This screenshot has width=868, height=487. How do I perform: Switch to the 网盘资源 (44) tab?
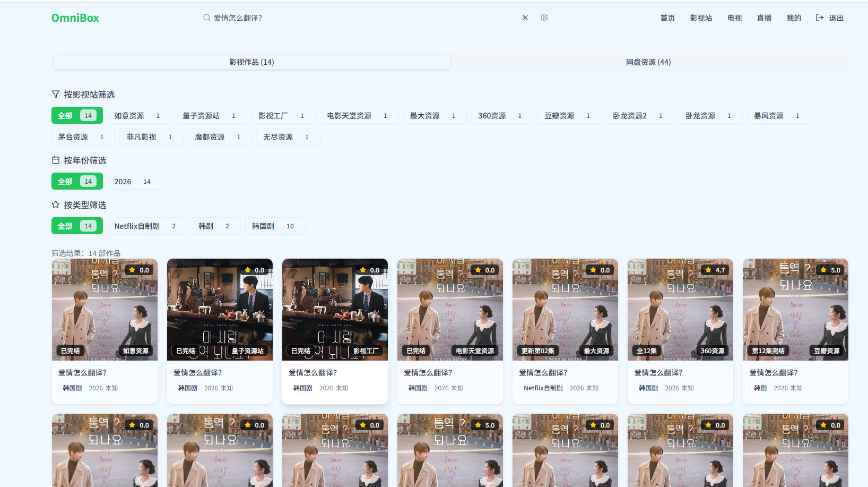click(648, 62)
